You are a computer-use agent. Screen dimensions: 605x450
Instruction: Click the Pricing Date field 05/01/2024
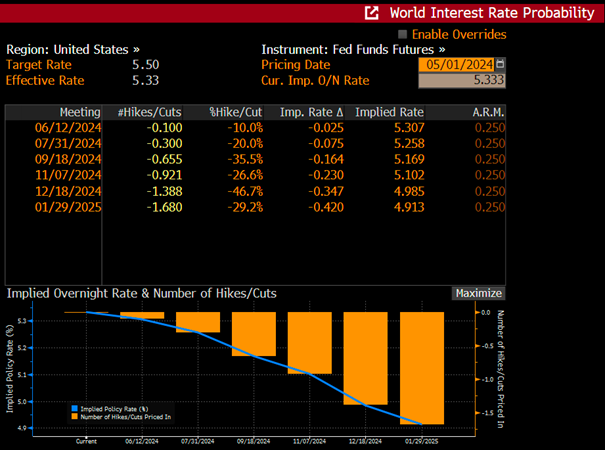[457, 64]
